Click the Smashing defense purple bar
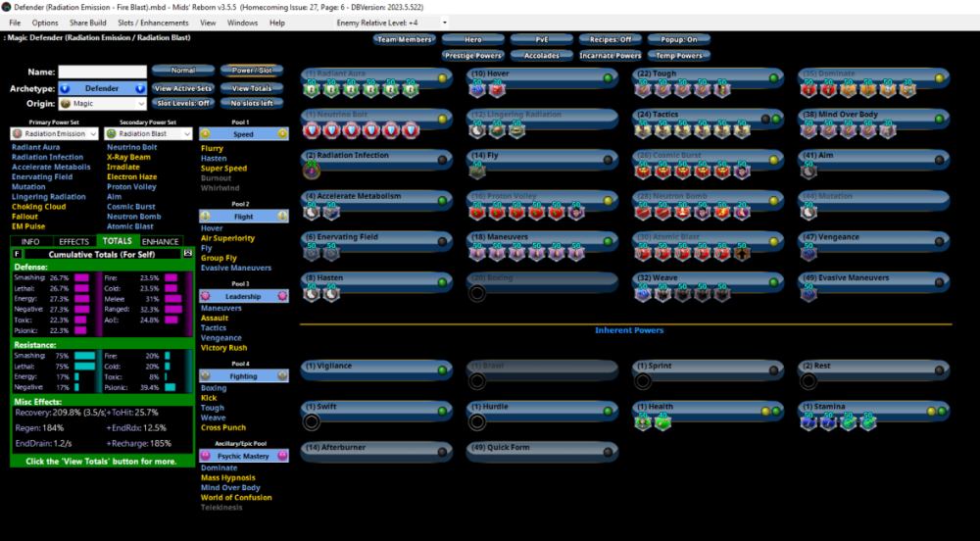 82,278
